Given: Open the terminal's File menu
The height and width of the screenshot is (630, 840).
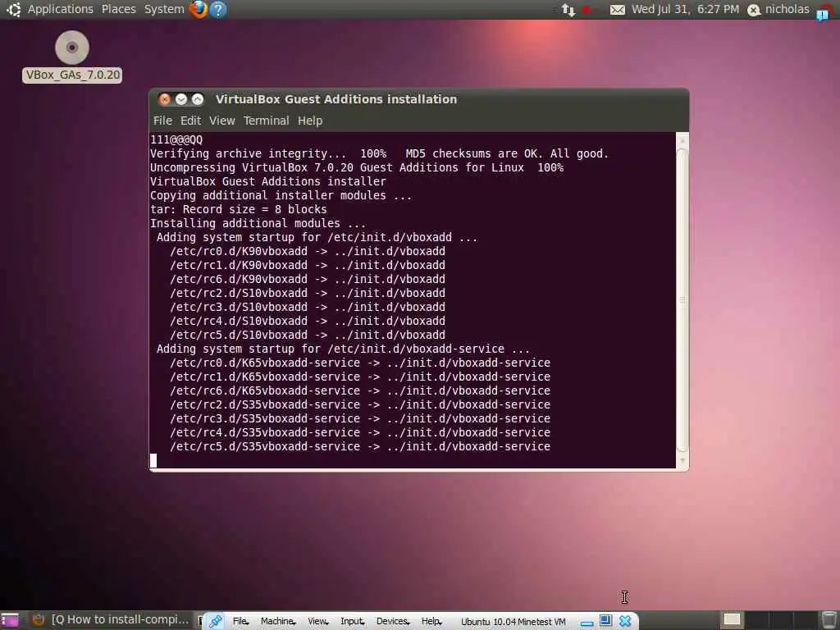Looking at the screenshot, I should pyautogui.click(x=162, y=121).
